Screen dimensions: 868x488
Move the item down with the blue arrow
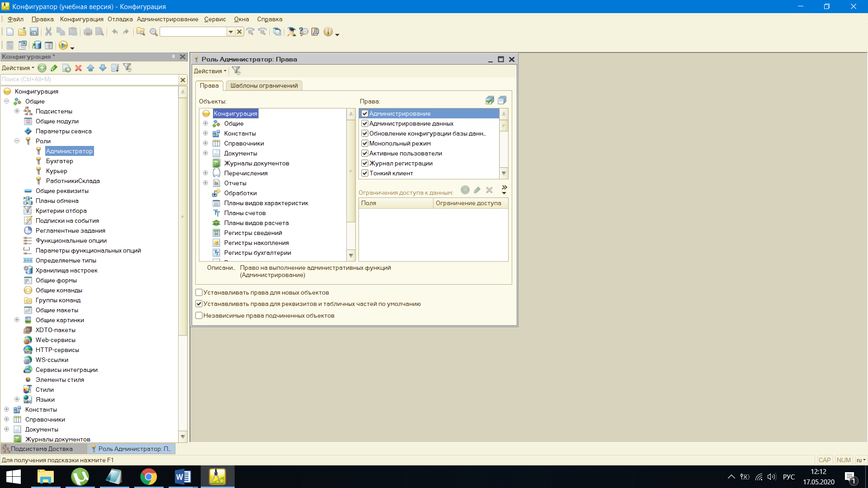coord(103,68)
